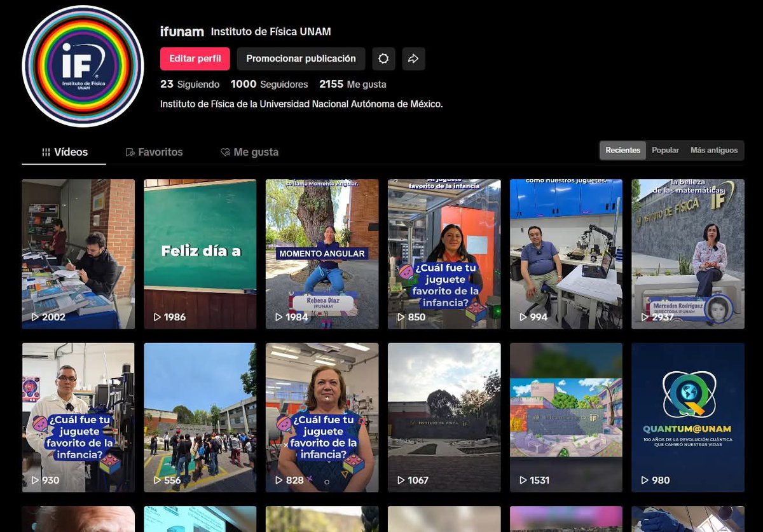This screenshot has height=532, width=763.
Task: Click the share arrow icon
Action: point(413,58)
